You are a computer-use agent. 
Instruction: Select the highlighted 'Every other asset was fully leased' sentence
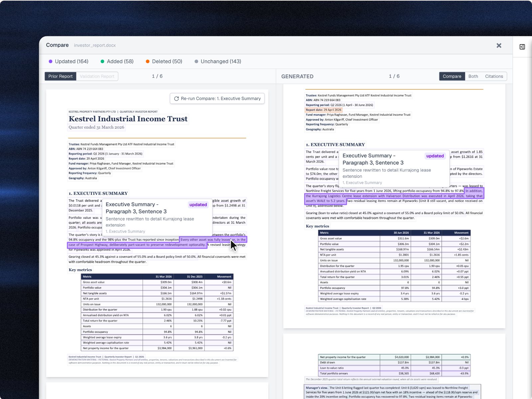click(157, 242)
